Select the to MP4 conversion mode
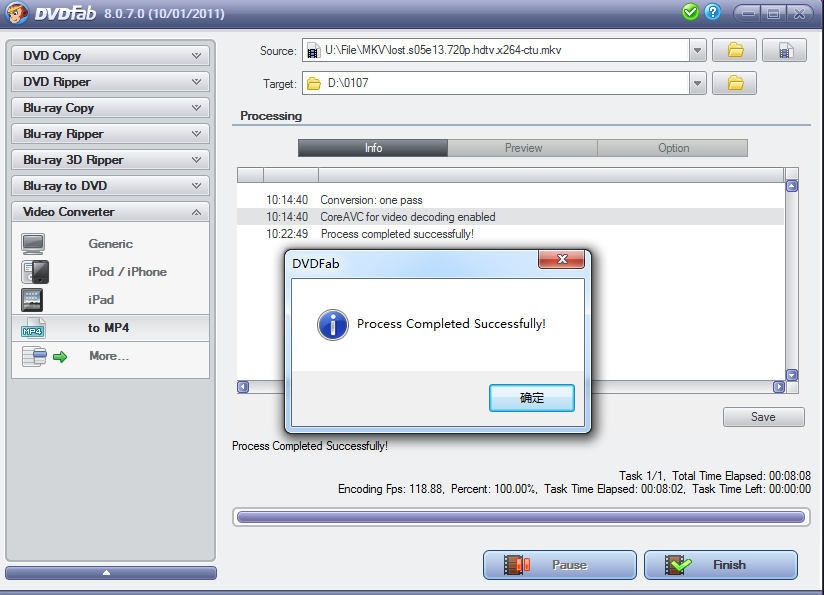This screenshot has height=595, width=824. point(110,328)
